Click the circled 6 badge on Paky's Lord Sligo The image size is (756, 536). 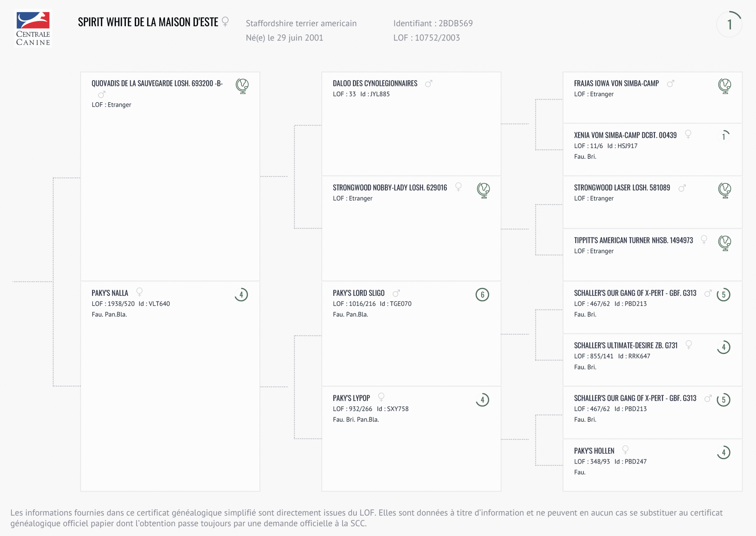(x=482, y=295)
